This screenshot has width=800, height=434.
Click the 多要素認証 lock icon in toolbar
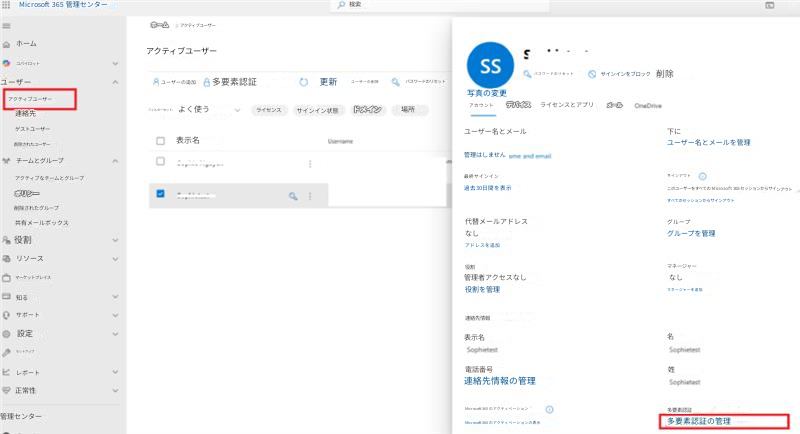click(x=207, y=82)
